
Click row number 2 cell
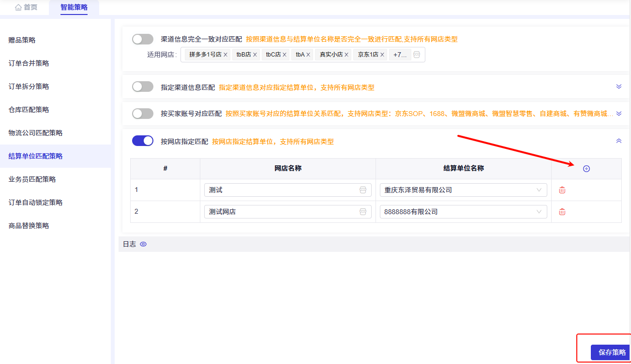coord(165,212)
